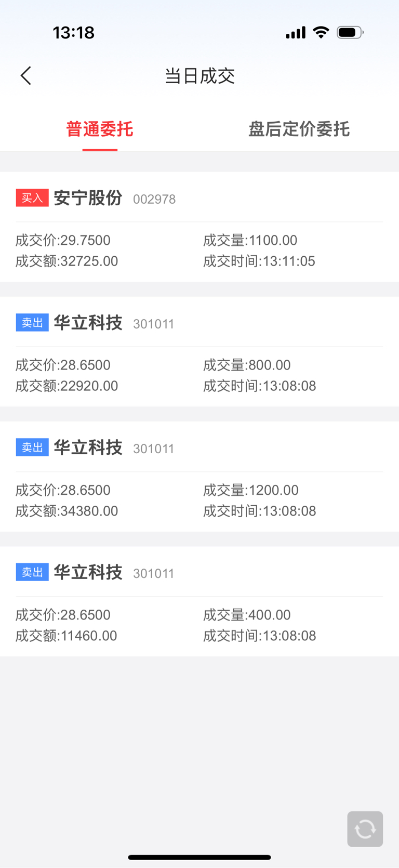Screen dimensions: 399x868
Task: Switch to the 普通委托 tab
Action: pos(100,129)
